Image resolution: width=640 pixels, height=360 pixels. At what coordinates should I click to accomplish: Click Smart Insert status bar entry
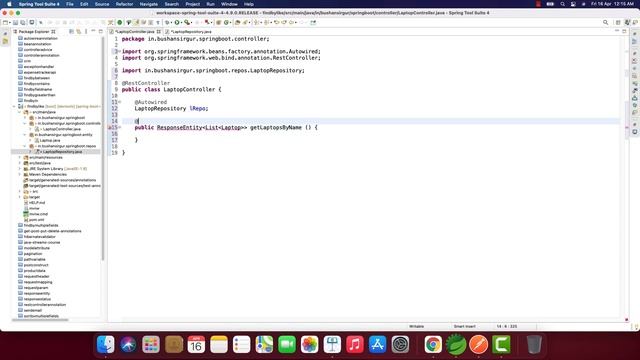(464, 327)
